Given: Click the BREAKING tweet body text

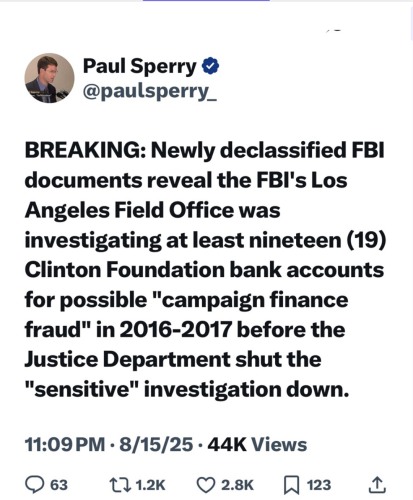Looking at the screenshot, I should [x=205, y=270].
